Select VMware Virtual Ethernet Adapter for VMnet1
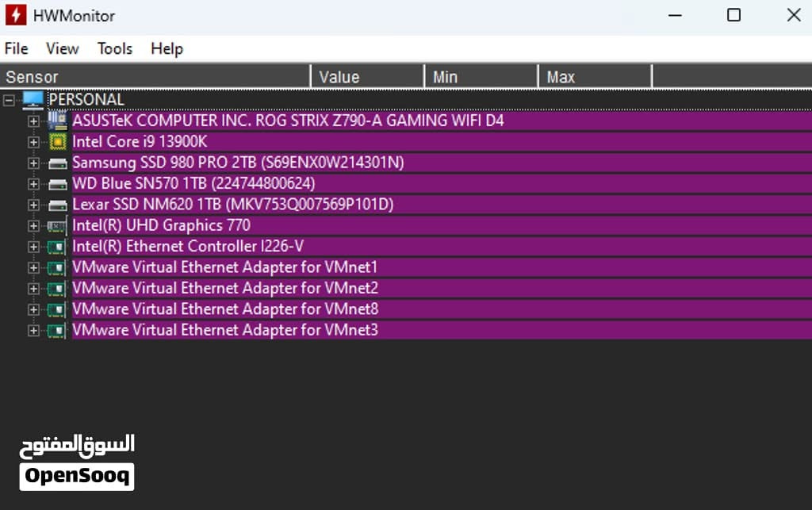Image resolution: width=812 pixels, height=510 pixels. pos(441,267)
